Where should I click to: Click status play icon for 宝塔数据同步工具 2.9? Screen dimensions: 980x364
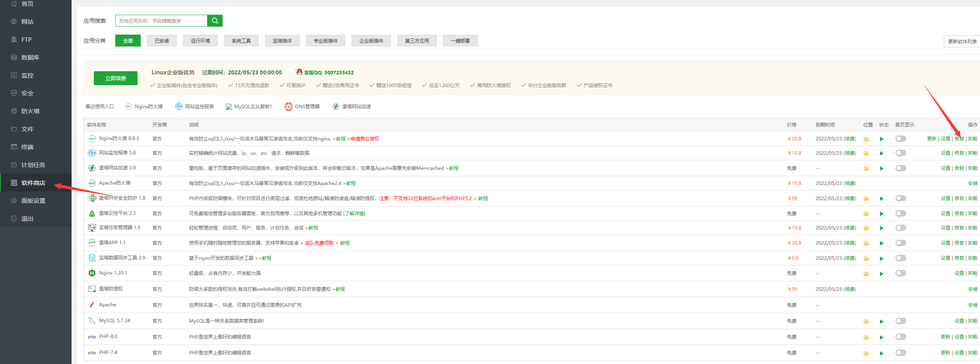point(881,259)
